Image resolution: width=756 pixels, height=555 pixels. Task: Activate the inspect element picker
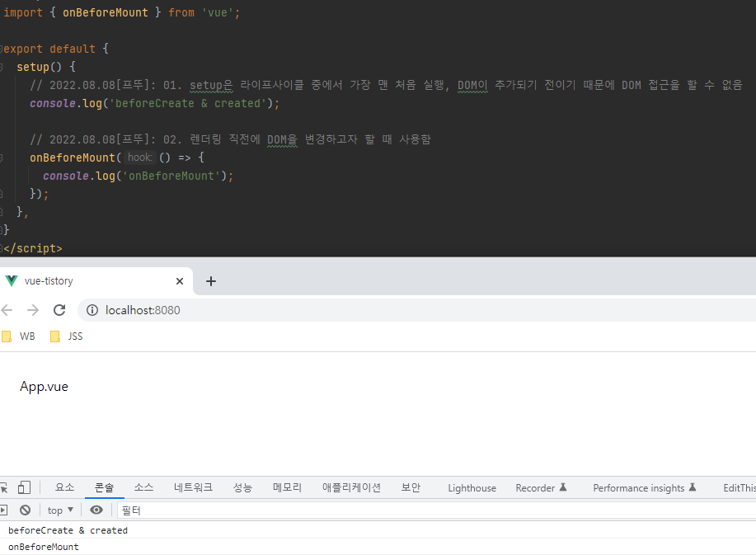(x=4, y=487)
